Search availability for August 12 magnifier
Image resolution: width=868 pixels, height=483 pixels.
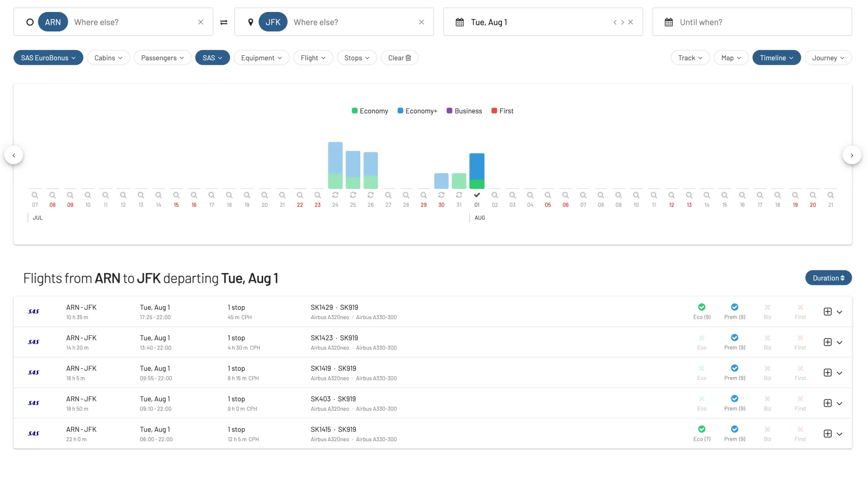(672, 195)
